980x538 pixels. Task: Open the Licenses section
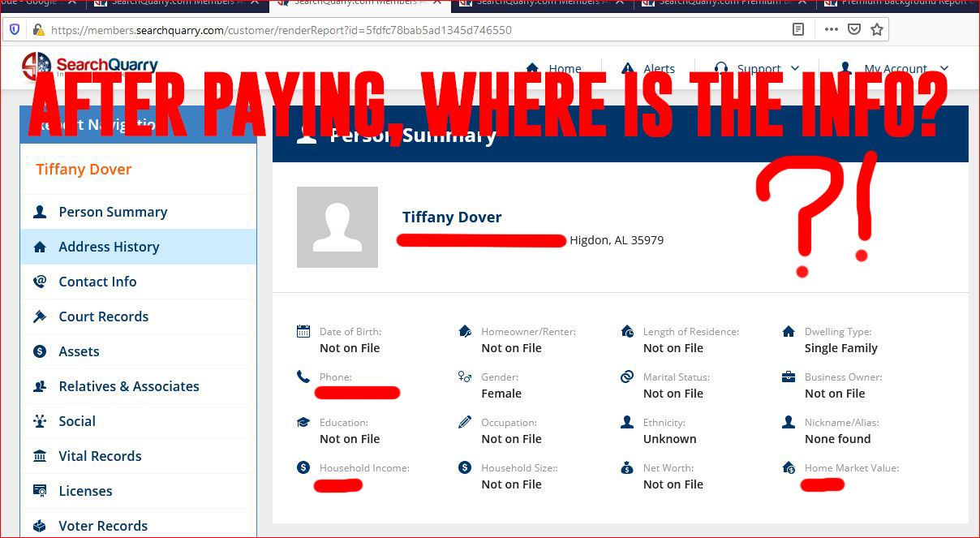pyautogui.click(x=138, y=491)
